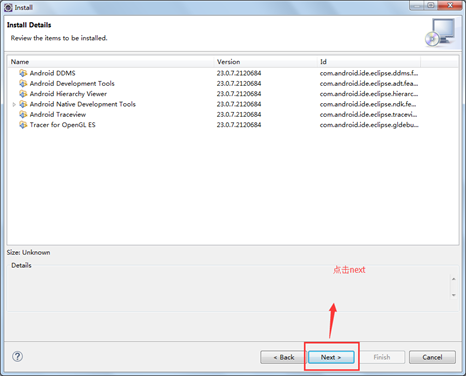Click the Details pane scroll up arrow
The height and width of the screenshot is (376, 466).
[453, 279]
